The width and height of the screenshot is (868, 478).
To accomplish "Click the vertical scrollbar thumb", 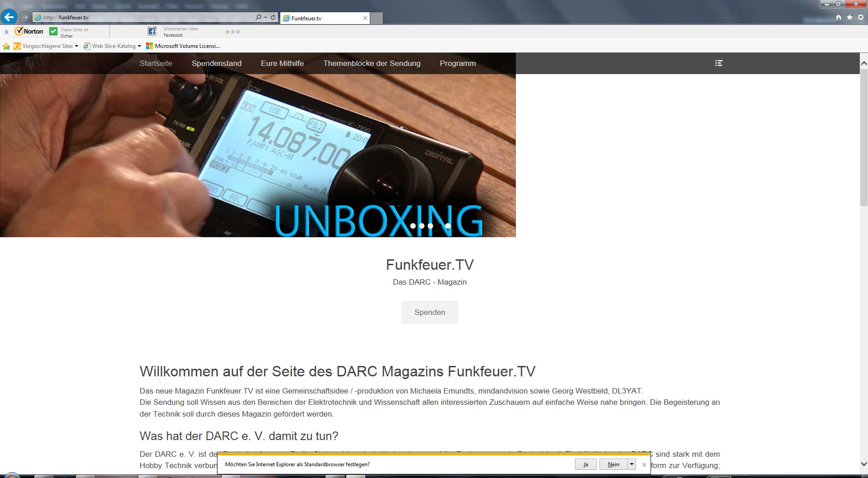I will 863,138.
